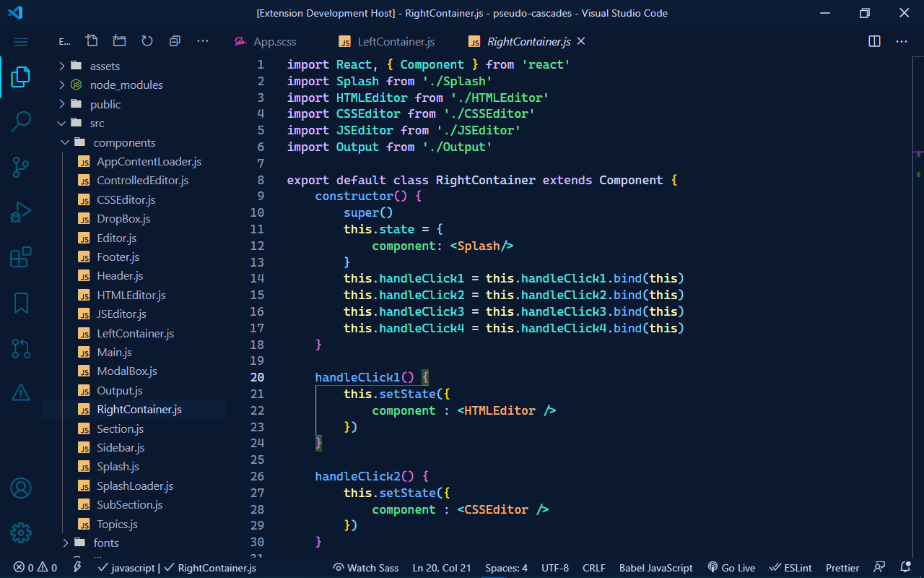
Task: Select the RightContainer.js editor tab
Action: click(x=519, y=42)
